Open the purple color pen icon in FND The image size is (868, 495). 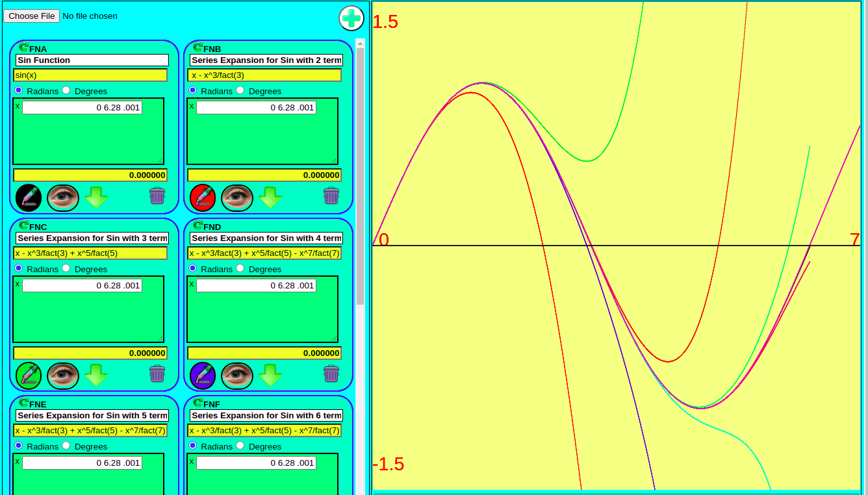pyautogui.click(x=203, y=375)
